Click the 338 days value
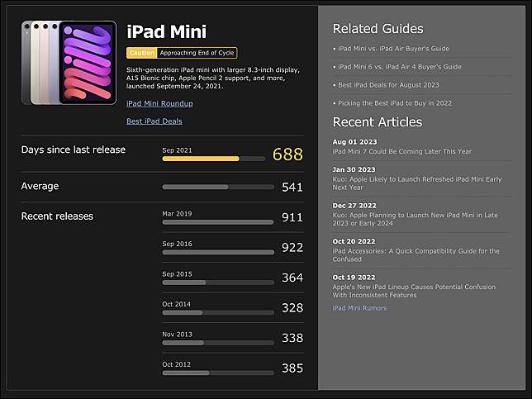Screen dimensions: 532x399 [292, 338]
